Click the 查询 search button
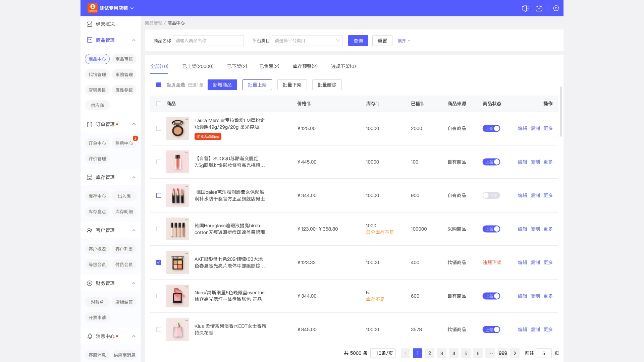Screen dimensions: 644x362 tap(358, 41)
